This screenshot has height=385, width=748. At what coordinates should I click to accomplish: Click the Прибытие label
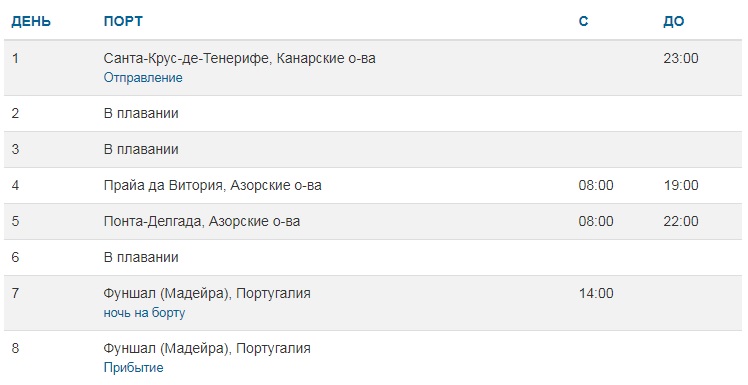[133, 368]
